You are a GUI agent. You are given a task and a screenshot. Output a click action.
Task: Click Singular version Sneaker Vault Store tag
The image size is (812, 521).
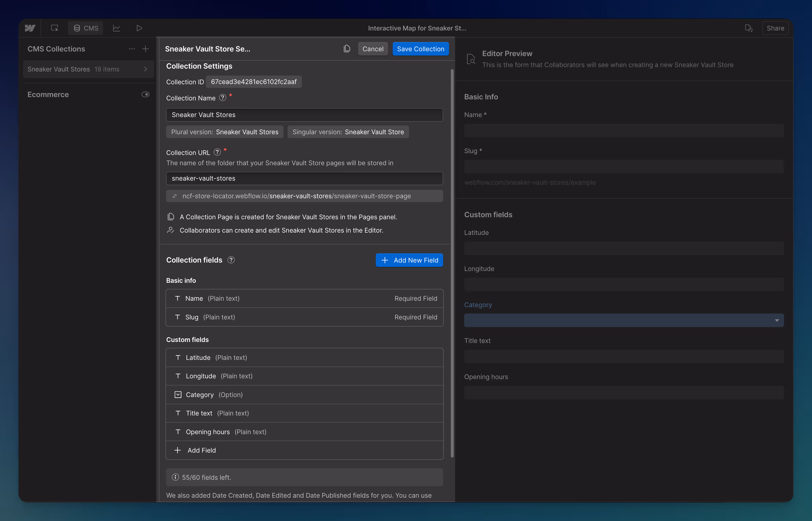[348, 132]
